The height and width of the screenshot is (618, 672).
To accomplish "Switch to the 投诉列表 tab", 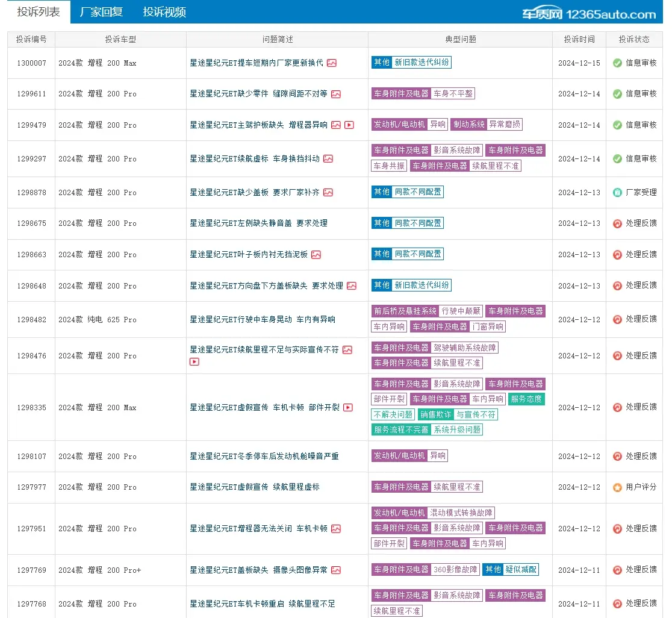I will tap(39, 11).
